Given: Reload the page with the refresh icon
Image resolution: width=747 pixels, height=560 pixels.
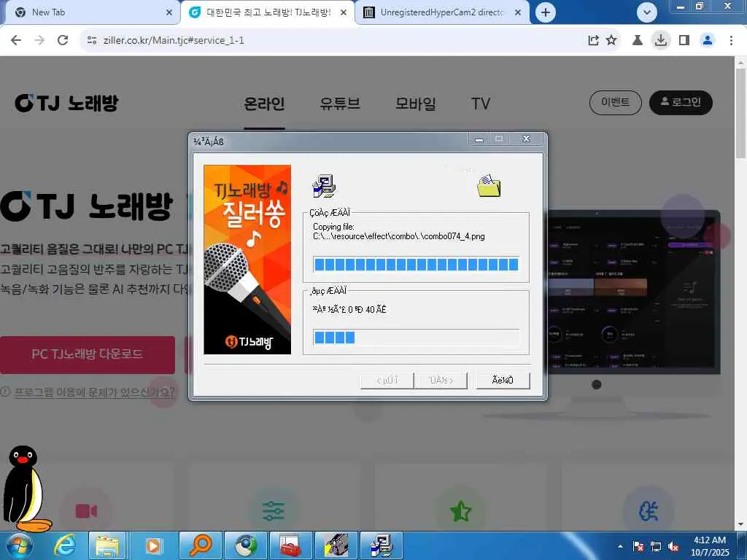Looking at the screenshot, I should click(x=63, y=41).
